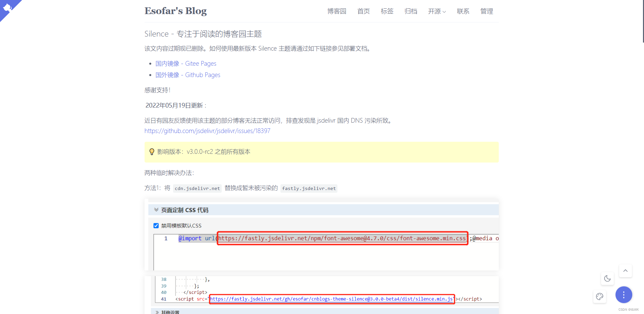Screen dimensions: 644x314
Task: Open the theme palette icon
Action: click(600, 296)
